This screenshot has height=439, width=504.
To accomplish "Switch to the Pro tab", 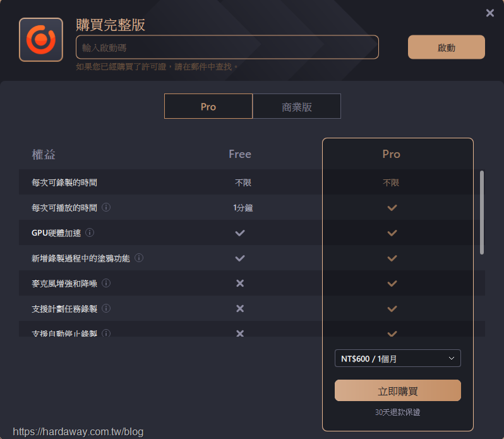I will click(208, 106).
